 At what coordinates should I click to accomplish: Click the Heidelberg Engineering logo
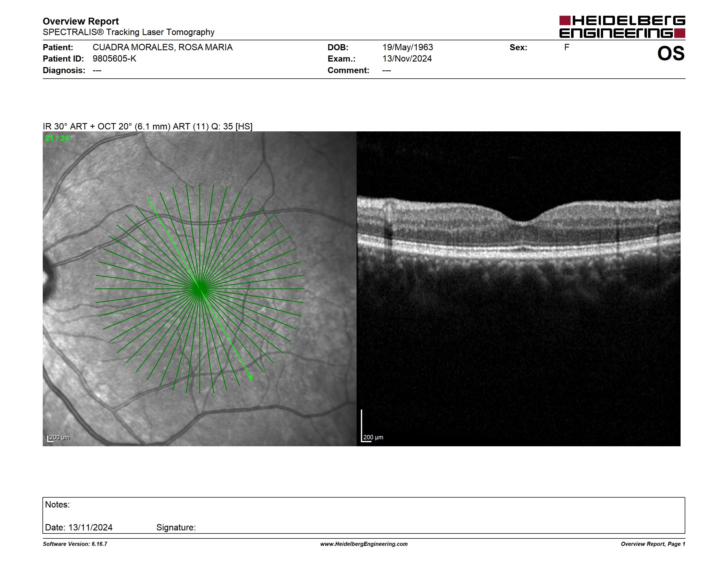tap(622, 27)
